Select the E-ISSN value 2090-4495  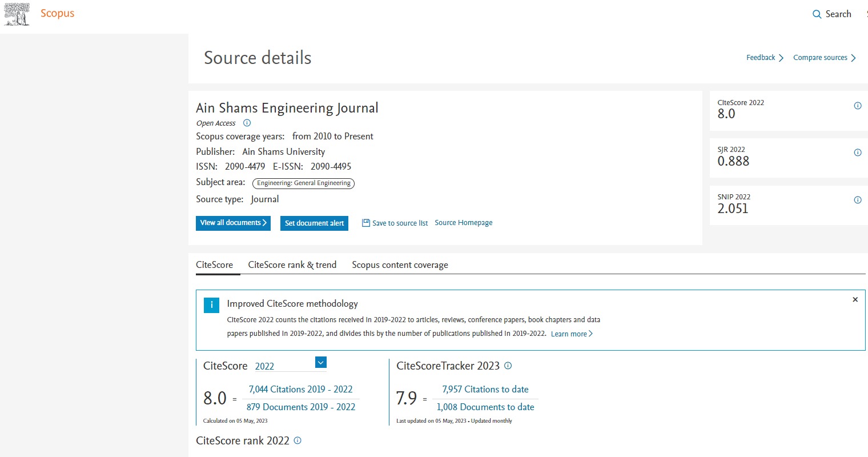coord(331,167)
